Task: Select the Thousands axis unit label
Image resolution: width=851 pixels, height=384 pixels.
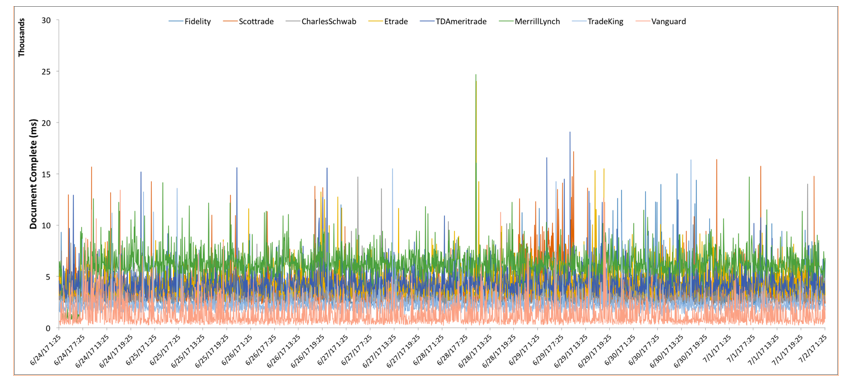Action: click(x=22, y=40)
